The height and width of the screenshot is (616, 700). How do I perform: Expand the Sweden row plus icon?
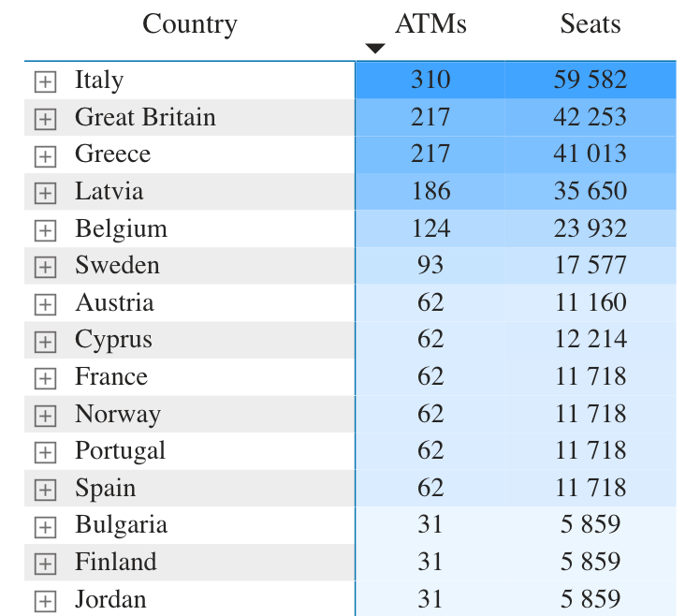pos(45,267)
